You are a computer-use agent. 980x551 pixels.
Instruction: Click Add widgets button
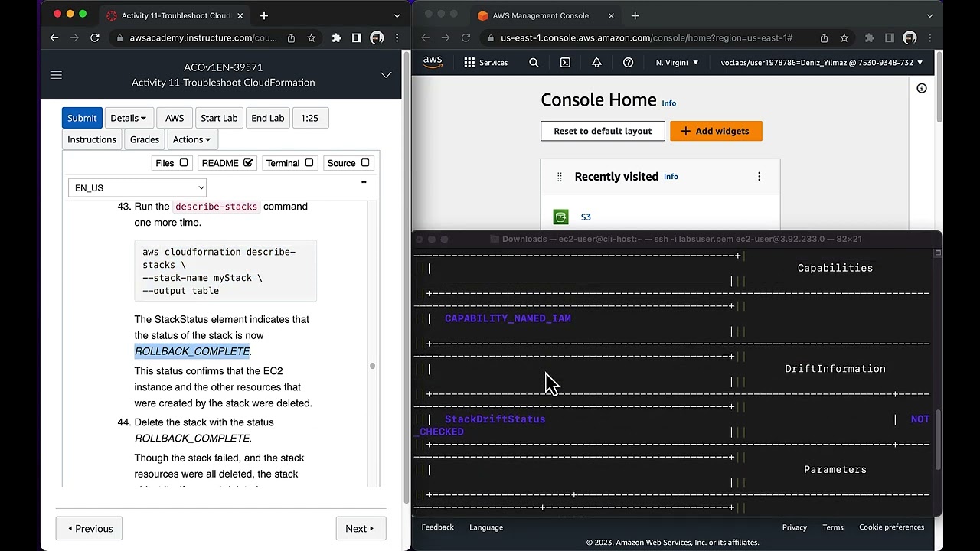(715, 131)
